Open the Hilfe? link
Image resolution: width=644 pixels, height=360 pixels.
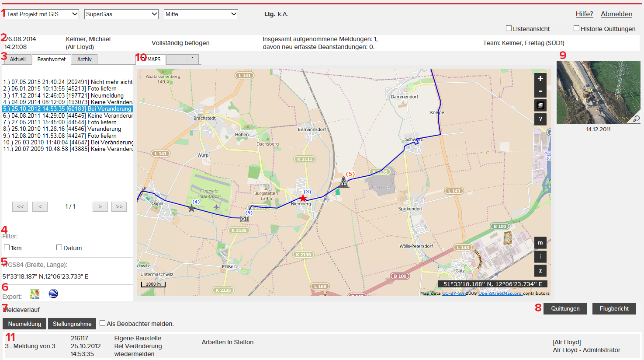pyautogui.click(x=584, y=14)
